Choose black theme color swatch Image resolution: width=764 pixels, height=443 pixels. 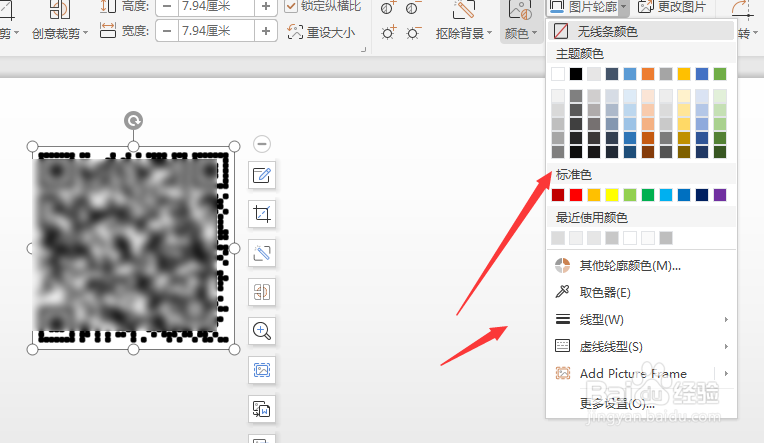pos(576,74)
